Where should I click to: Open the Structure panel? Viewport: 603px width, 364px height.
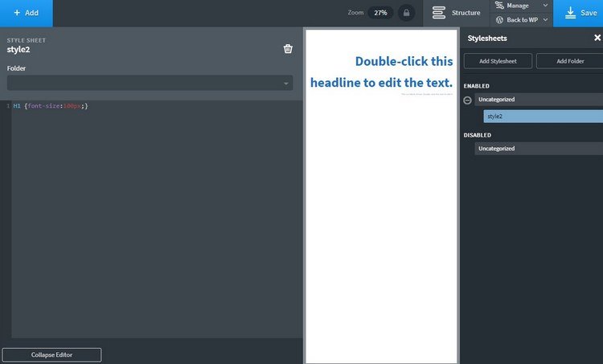(x=457, y=13)
